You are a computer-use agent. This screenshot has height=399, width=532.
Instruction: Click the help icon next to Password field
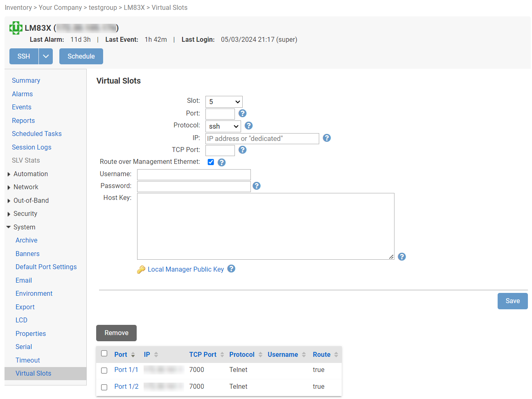tap(257, 186)
